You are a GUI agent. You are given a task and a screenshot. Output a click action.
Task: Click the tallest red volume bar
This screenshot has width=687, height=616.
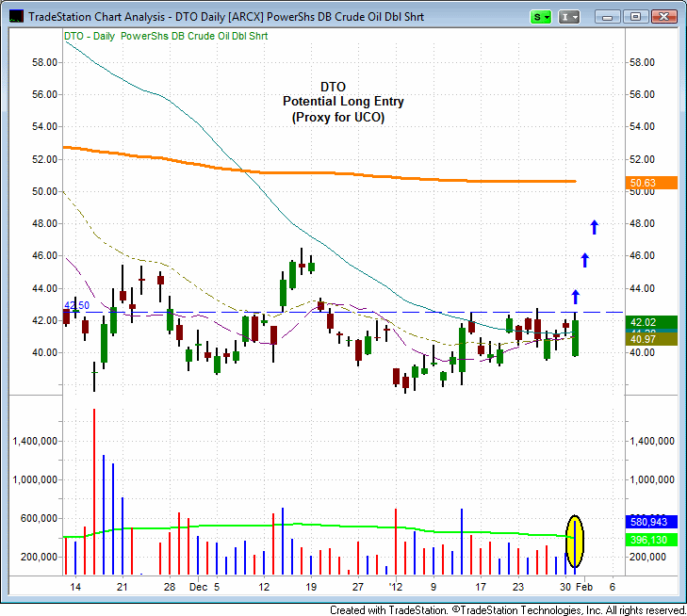(94, 492)
